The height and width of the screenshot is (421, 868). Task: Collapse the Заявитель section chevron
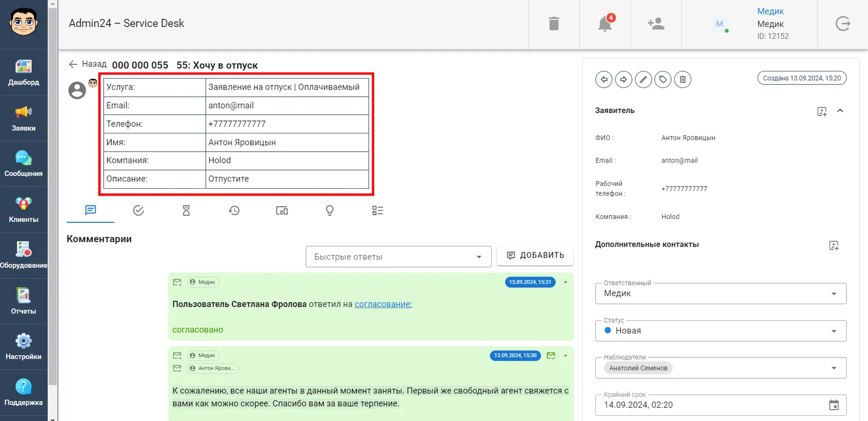[840, 111]
